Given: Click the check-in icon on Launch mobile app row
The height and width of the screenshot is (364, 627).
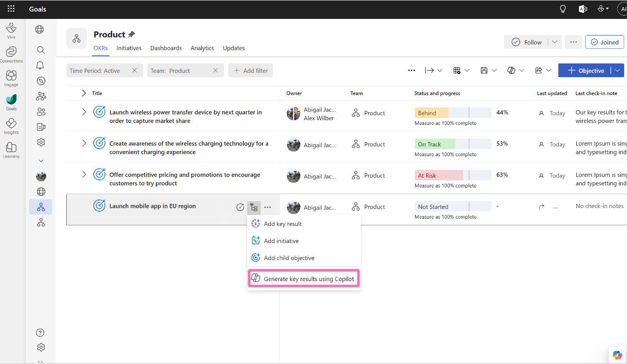Looking at the screenshot, I should [240, 207].
